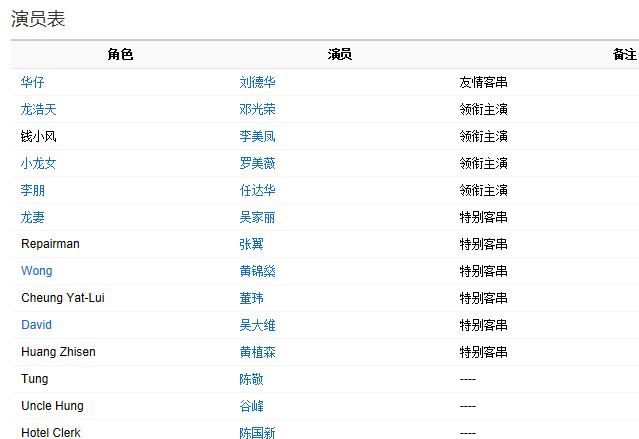Click 领衔主演 note in 李美凤's row

pos(483,136)
